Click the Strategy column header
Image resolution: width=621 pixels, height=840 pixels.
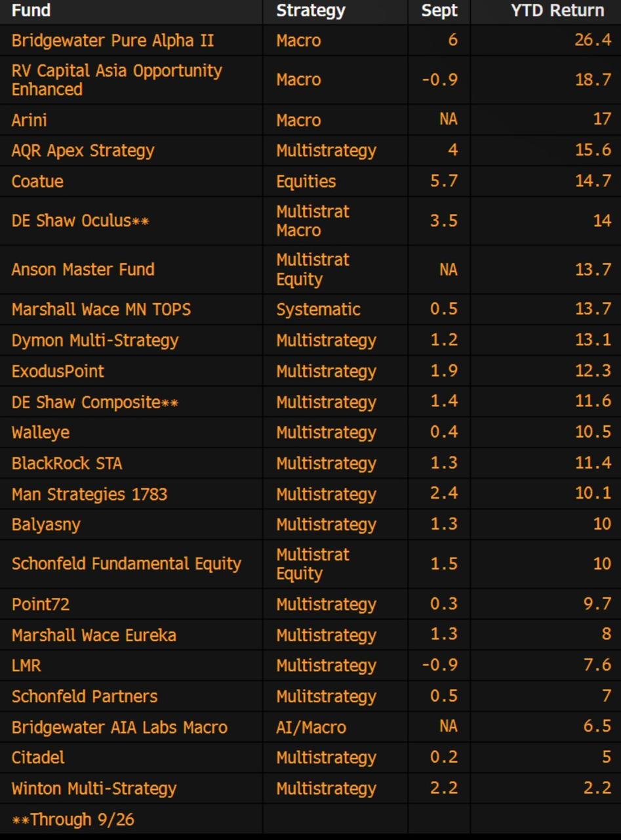click(310, 10)
